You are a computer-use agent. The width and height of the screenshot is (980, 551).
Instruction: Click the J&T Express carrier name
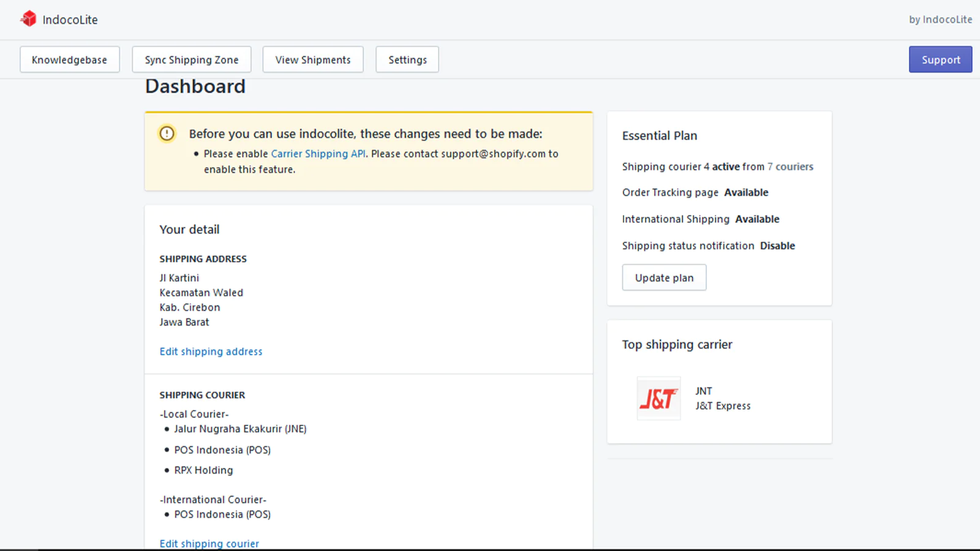(x=723, y=406)
